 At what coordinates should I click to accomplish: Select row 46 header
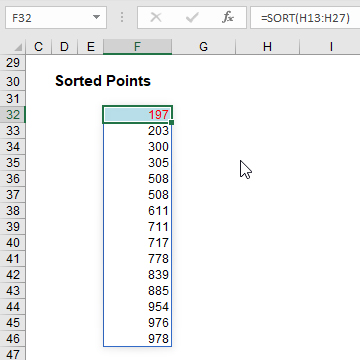pyautogui.click(x=13, y=339)
